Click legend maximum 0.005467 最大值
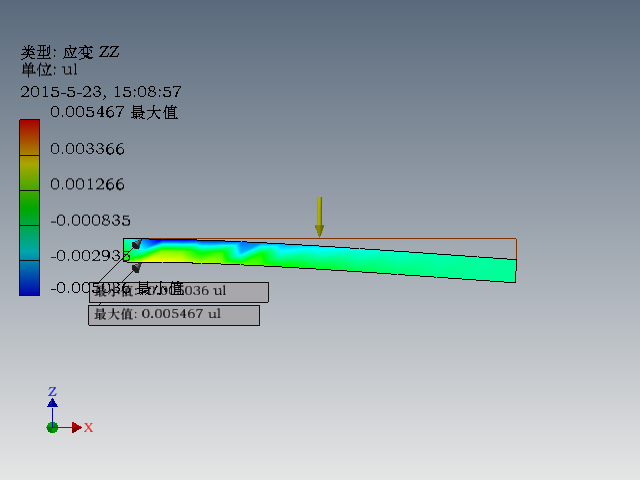Screen dimensions: 640x480 [114, 112]
